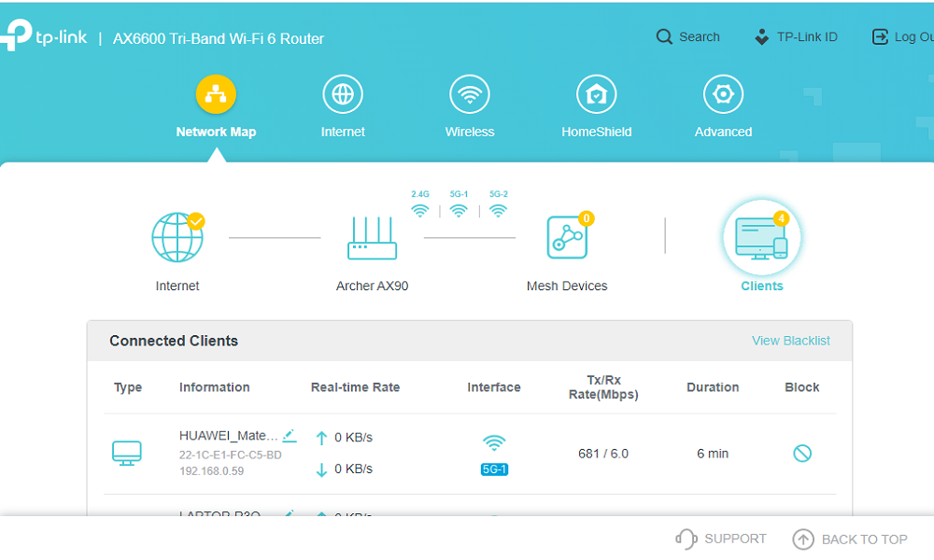Select the Archer AX90 router icon
This screenshot has height=560, width=934.
(373, 238)
